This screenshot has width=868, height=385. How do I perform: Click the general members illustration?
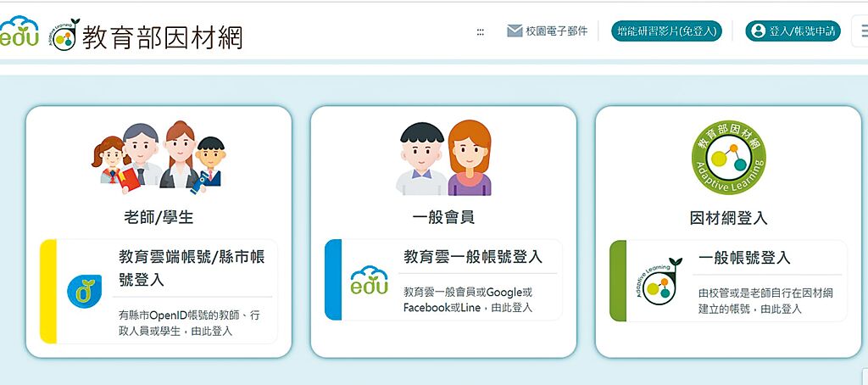pos(443,157)
